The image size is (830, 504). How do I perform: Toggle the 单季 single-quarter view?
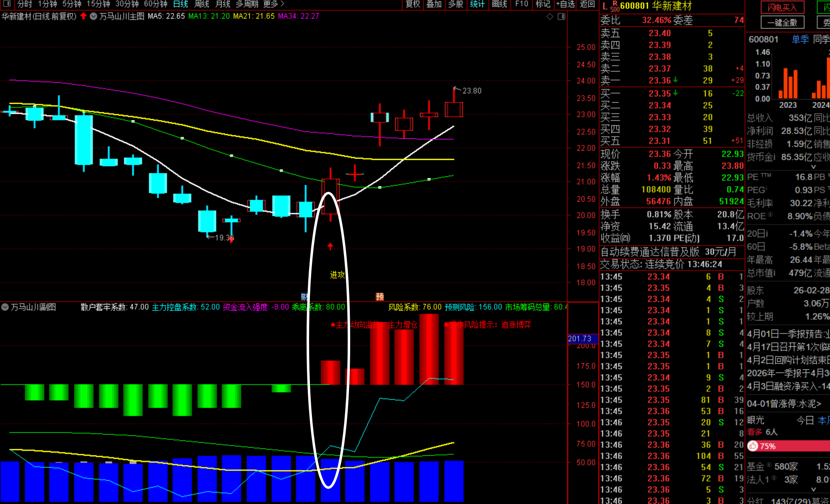click(800, 39)
